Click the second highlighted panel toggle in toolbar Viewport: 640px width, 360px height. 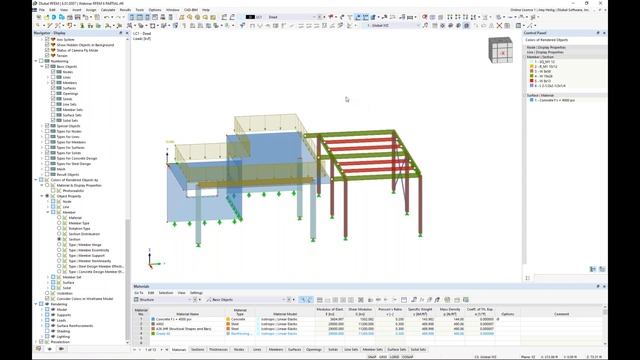click(x=140, y=17)
